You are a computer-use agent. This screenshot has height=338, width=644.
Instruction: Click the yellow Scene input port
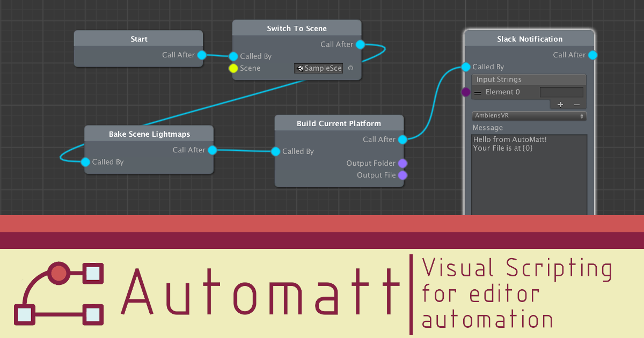click(x=233, y=68)
